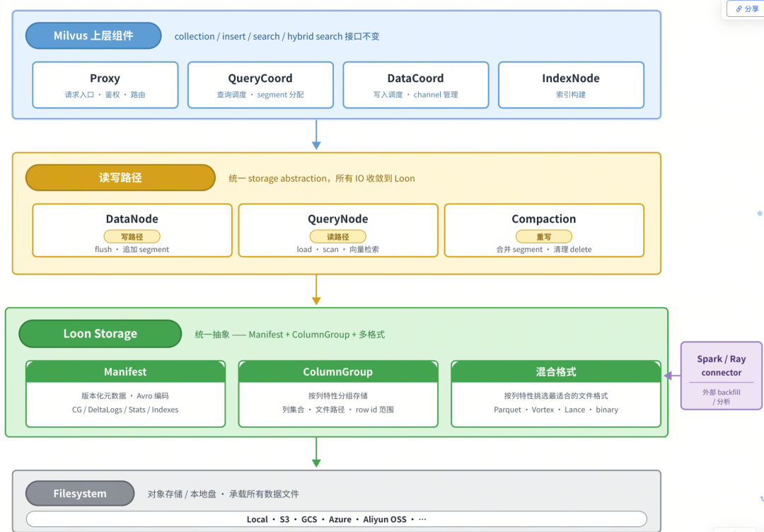Click the Manifest card header
764x532 pixels.
point(126,371)
